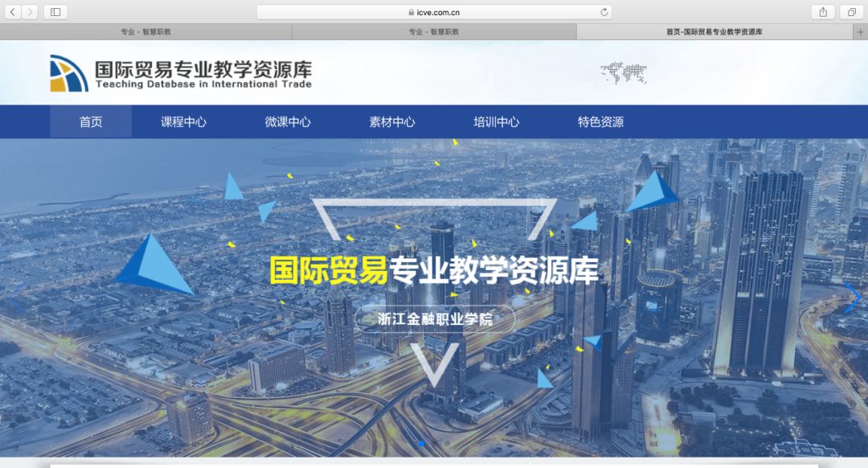Screen dimensions: 868x468
Task: Open 首页 in the navigation bar
Action: [91, 122]
